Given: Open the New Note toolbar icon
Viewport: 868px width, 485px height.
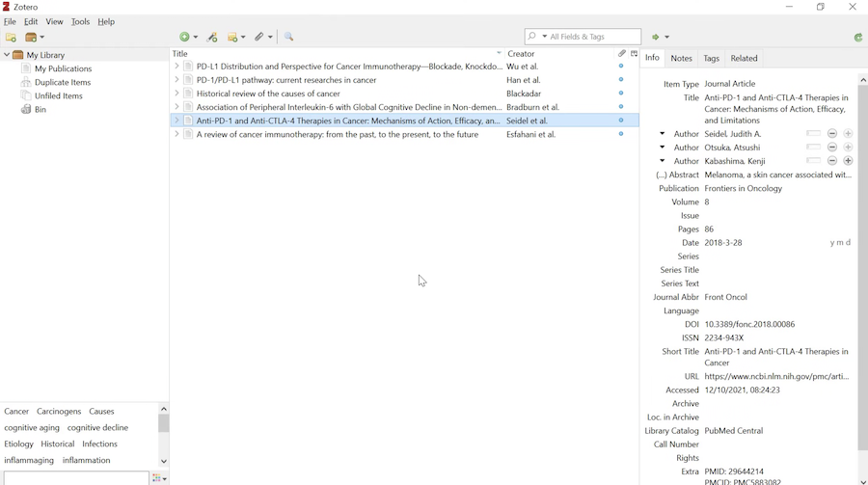Looking at the screenshot, I should pos(235,38).
